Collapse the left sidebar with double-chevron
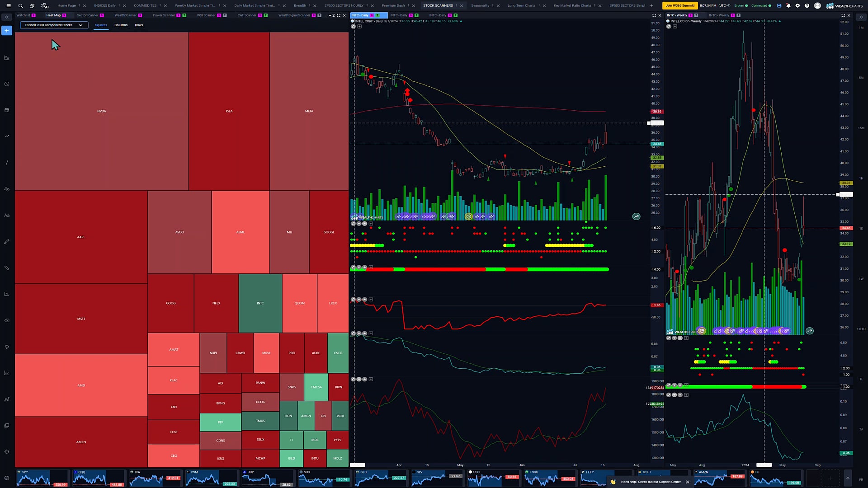This screenshot has height=488, width=868. pyautogui.click(x=7, y=17)
